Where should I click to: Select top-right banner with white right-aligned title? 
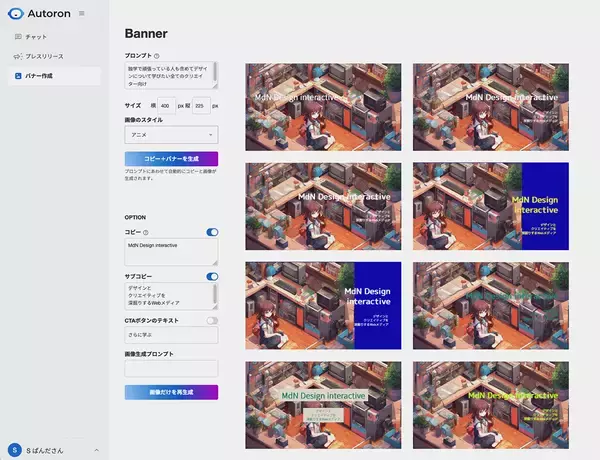click(491, 107)
